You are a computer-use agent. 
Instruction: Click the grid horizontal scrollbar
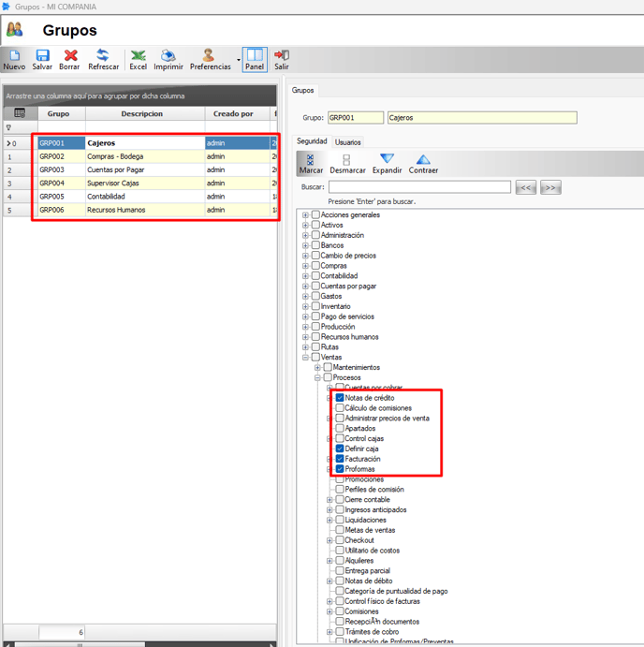[x=139, y=644]
